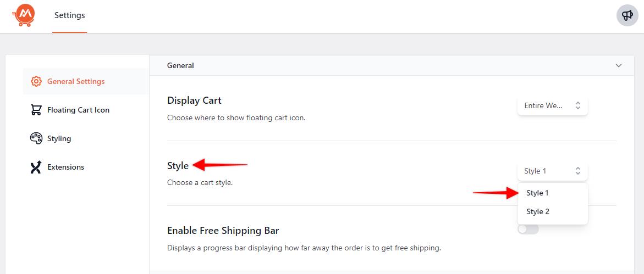Screen dimensions: 644x274
Task: Open the megaphone announcements icon
Action: (627, 15)
